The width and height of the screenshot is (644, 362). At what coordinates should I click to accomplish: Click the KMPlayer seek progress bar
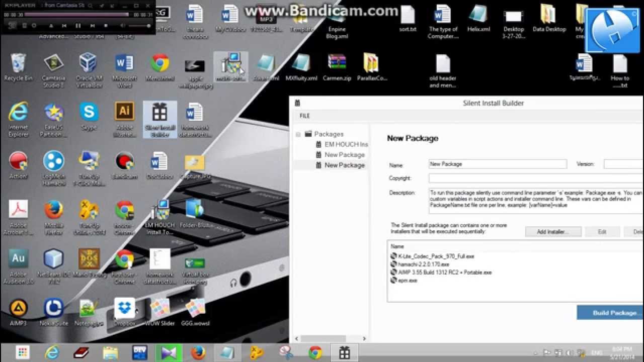click(77, 15)
